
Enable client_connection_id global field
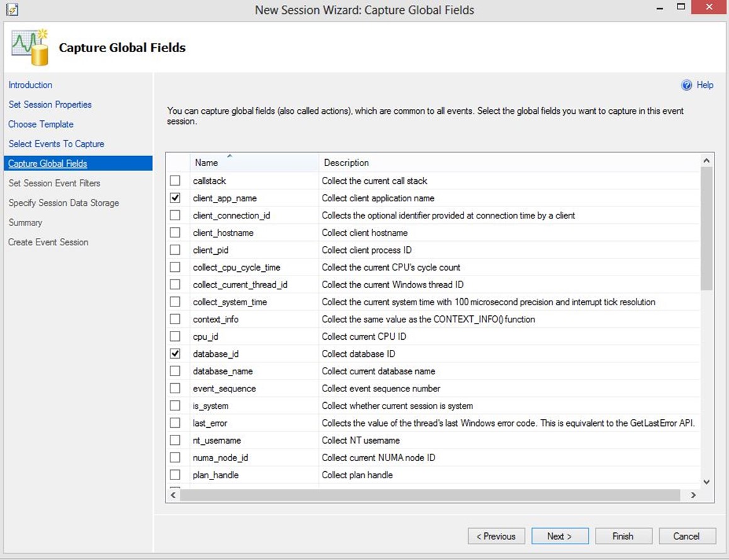coord(175,215)
